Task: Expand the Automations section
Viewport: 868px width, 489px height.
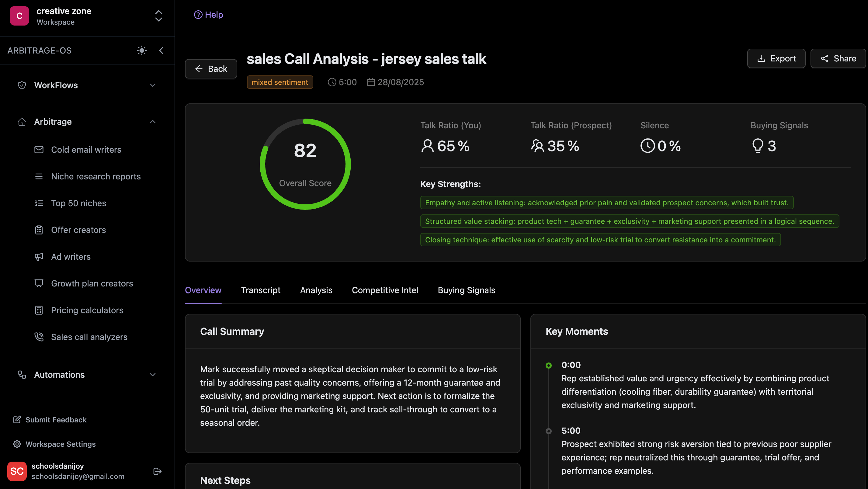Action: [x=153, y=374]
